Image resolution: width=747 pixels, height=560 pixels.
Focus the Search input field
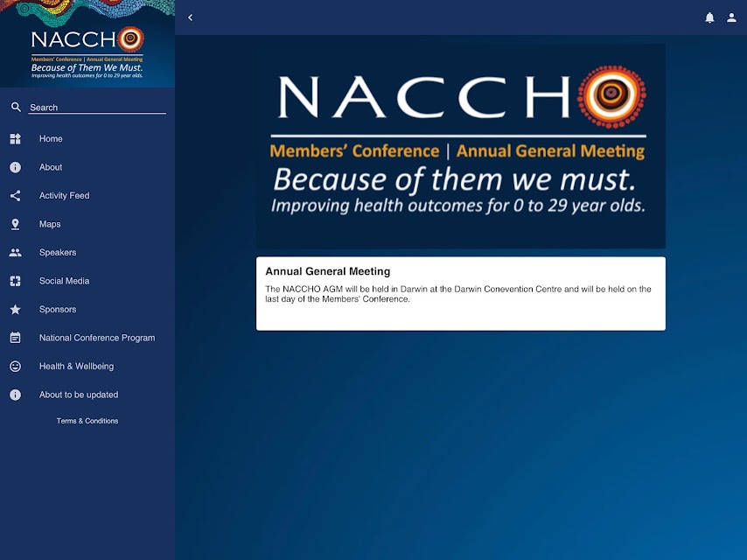[x=97, y=108]
